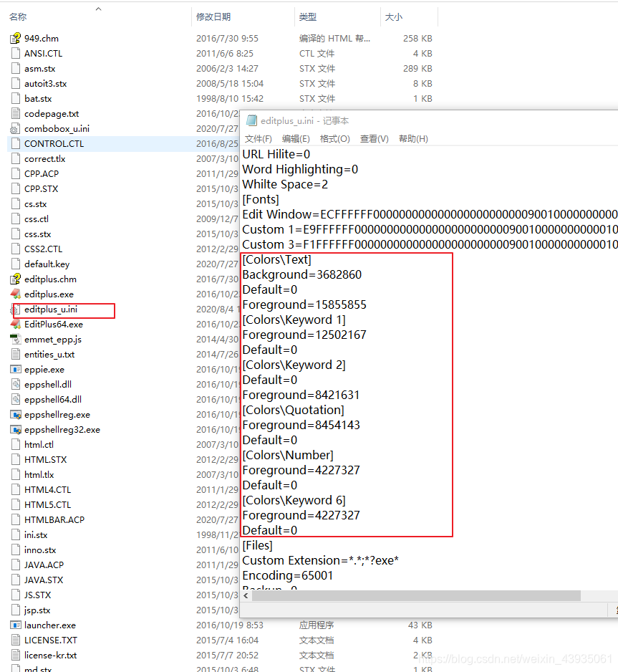Select the LICENSE.TXT document icon

(16, 640)
